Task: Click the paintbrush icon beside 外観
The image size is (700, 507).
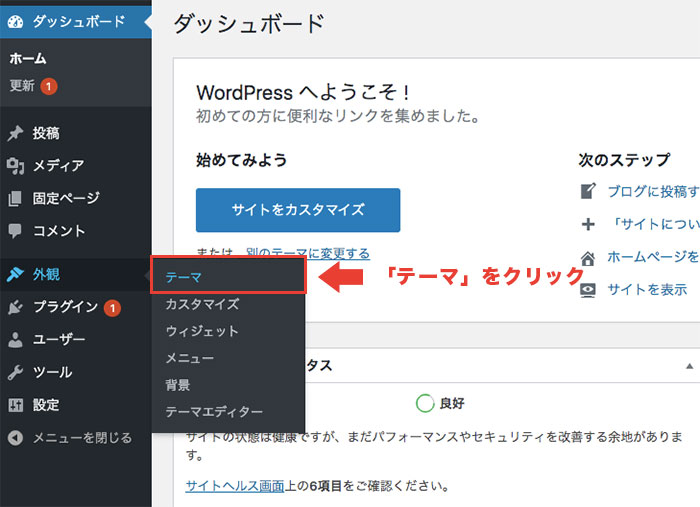Action: tap(15, 274)
